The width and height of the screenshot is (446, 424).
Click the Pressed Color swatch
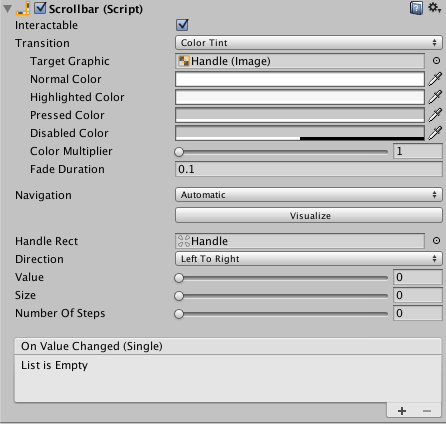300,115
